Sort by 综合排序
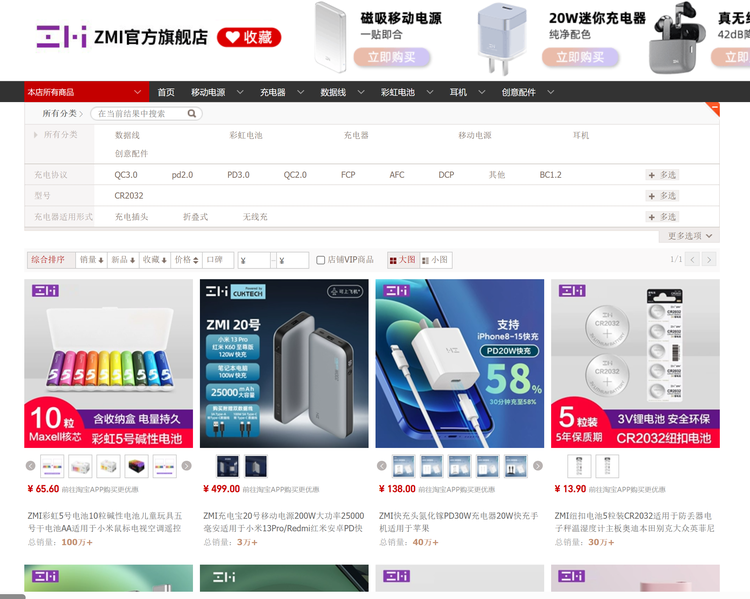The height and width of the screenshot is (599, 750). point(51,260)
